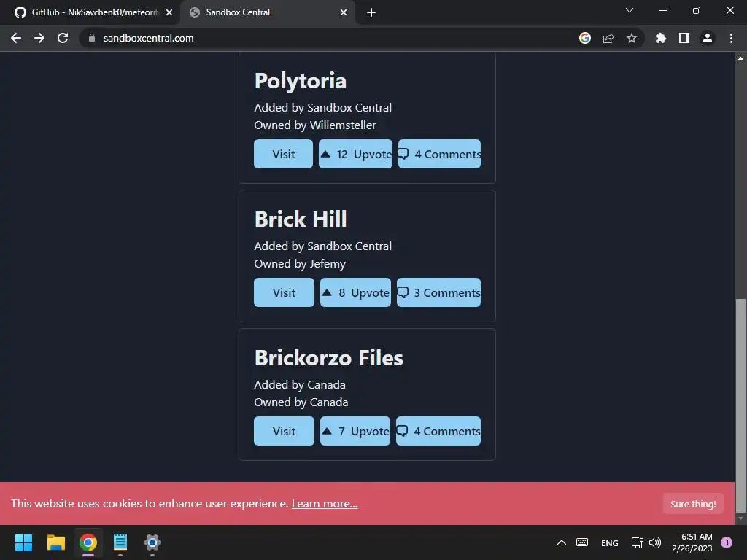Bookmark this page with the star
The height and width of the screenshot is (560, 747).
click(x=632, y=38)
